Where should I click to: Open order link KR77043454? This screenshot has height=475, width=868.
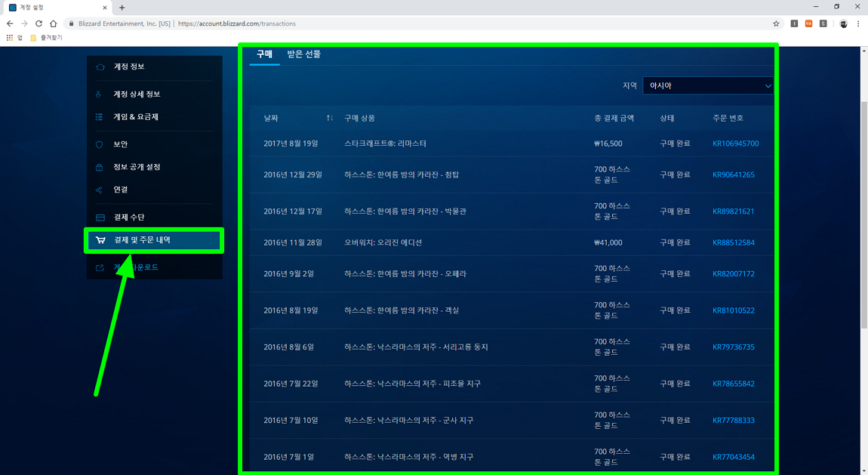[x=734, y=457]
